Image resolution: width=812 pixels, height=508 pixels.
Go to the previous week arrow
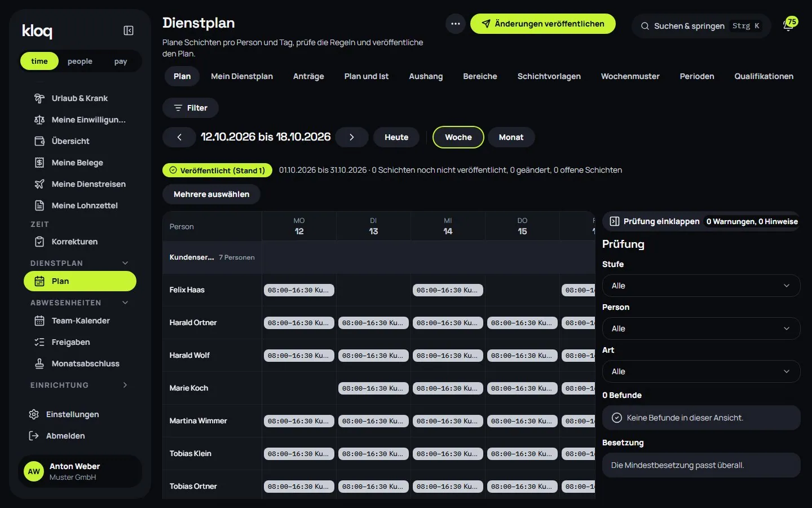tap(179, 137)
